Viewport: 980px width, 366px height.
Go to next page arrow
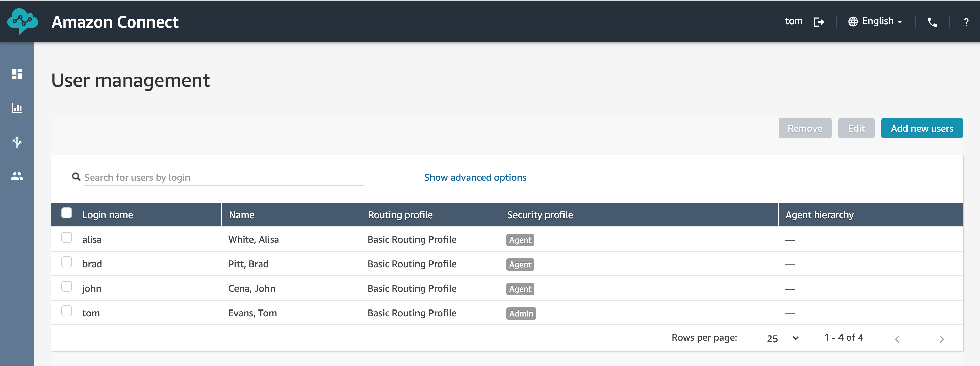coord(942,339)
